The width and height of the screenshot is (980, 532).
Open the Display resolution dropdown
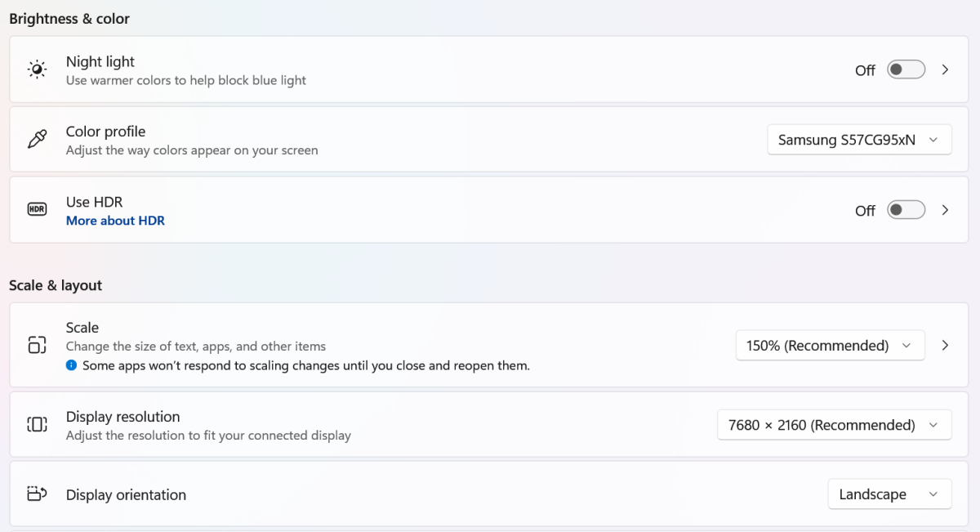tap(834, 425)
